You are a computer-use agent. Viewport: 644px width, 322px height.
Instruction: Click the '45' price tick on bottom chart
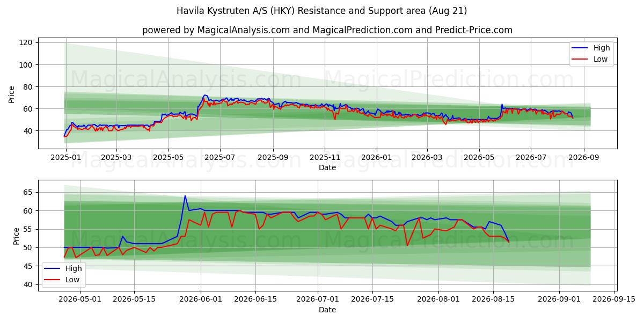29,266
